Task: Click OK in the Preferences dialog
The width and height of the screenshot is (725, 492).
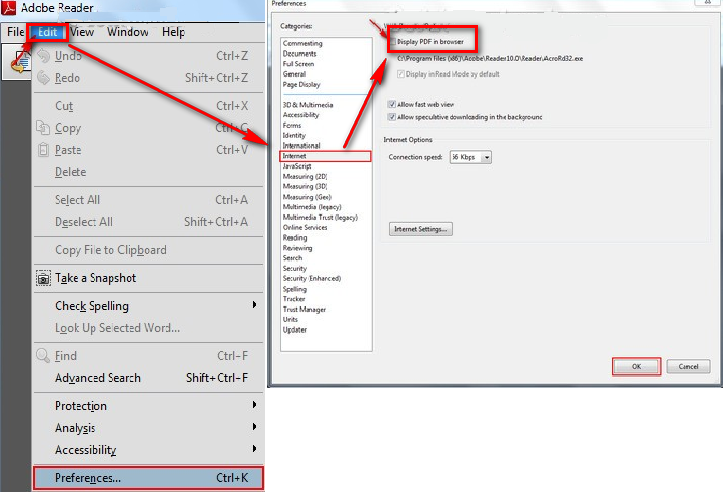Action: click(x=636, y=366)
